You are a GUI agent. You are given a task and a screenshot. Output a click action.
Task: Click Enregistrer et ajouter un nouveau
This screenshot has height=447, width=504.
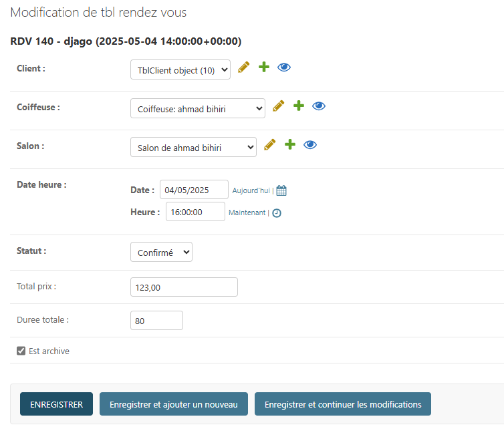[174, 404]
